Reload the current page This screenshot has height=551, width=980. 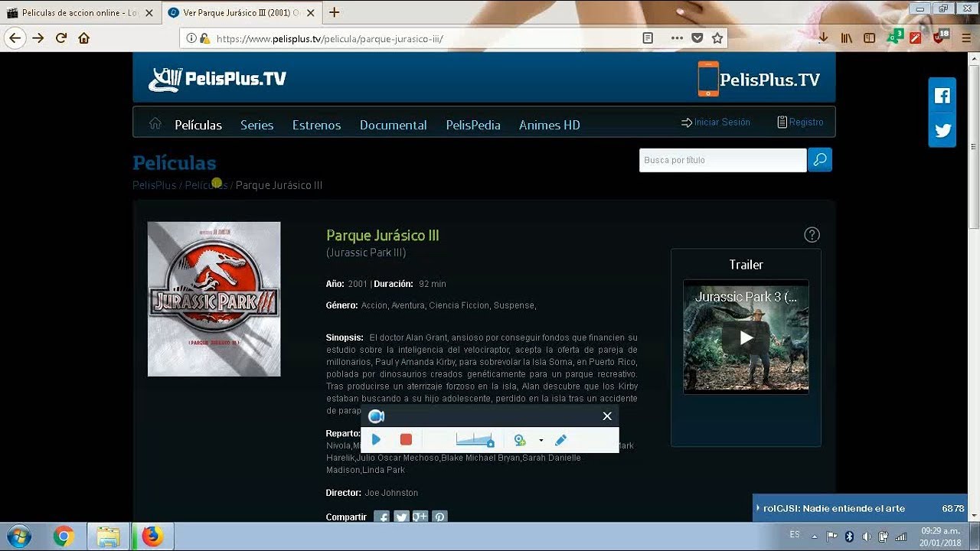(61, 37)
